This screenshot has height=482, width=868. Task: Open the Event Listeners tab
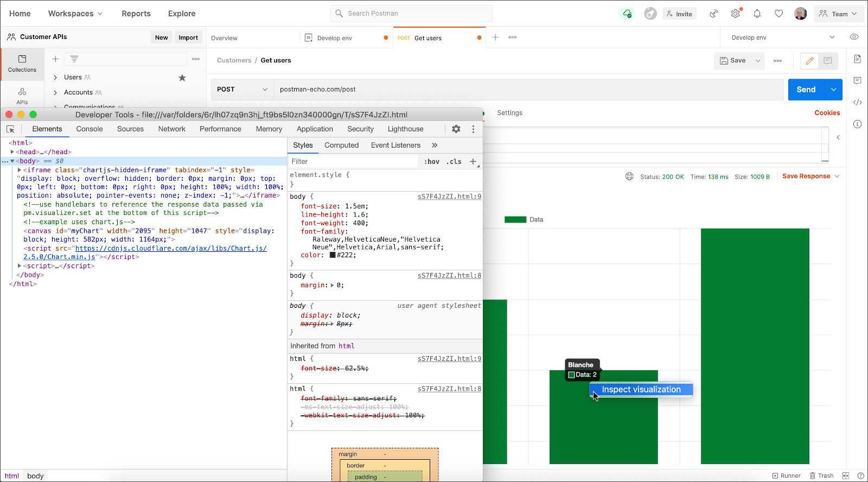pos(396,145)
